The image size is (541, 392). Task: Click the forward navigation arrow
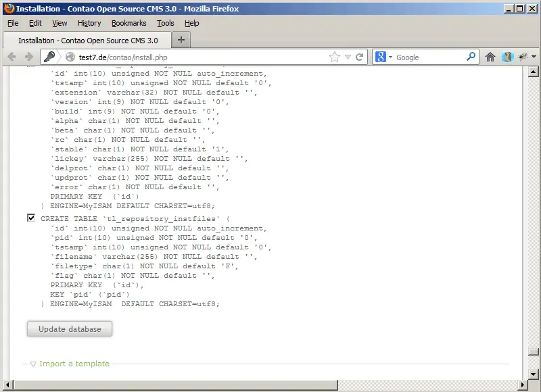click(28, 57)
